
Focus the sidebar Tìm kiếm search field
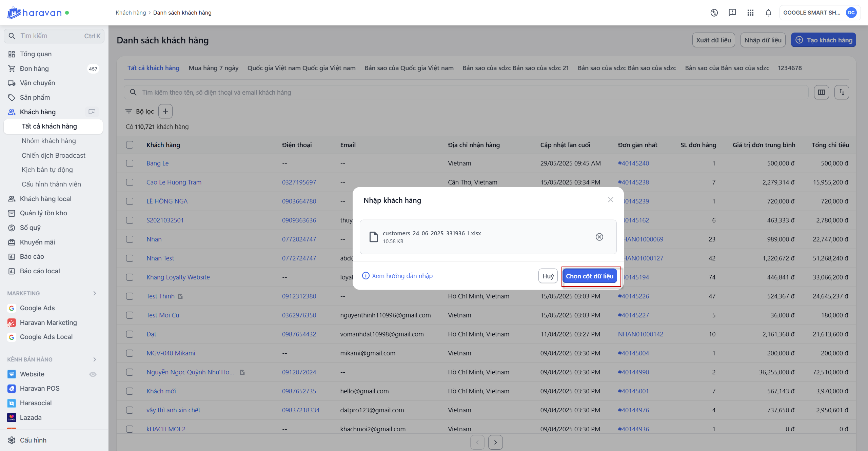[x=51, y=36]
